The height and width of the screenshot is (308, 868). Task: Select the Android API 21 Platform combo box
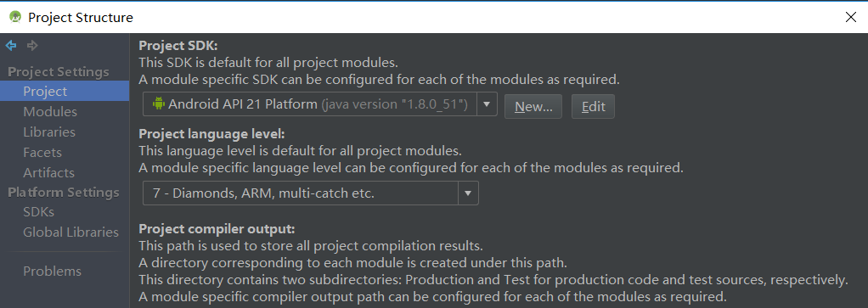(320, 104)
